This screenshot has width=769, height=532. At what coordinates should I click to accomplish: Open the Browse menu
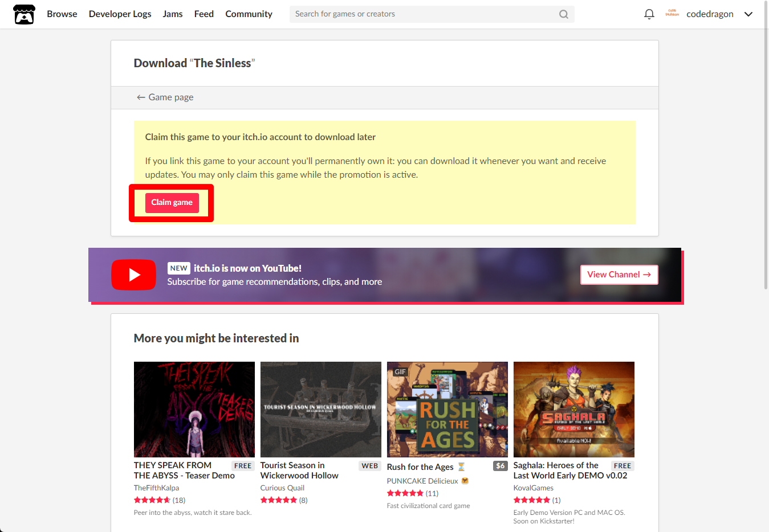(62, 14)
